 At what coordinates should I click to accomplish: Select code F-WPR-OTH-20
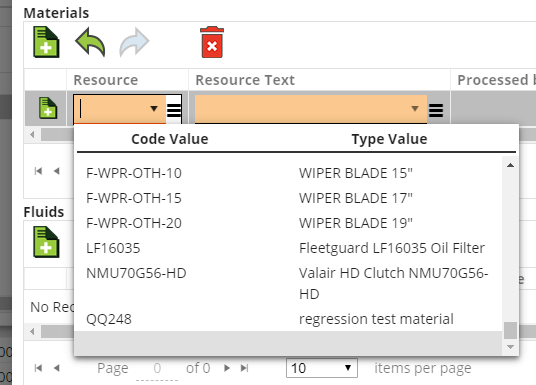point(134,223)
